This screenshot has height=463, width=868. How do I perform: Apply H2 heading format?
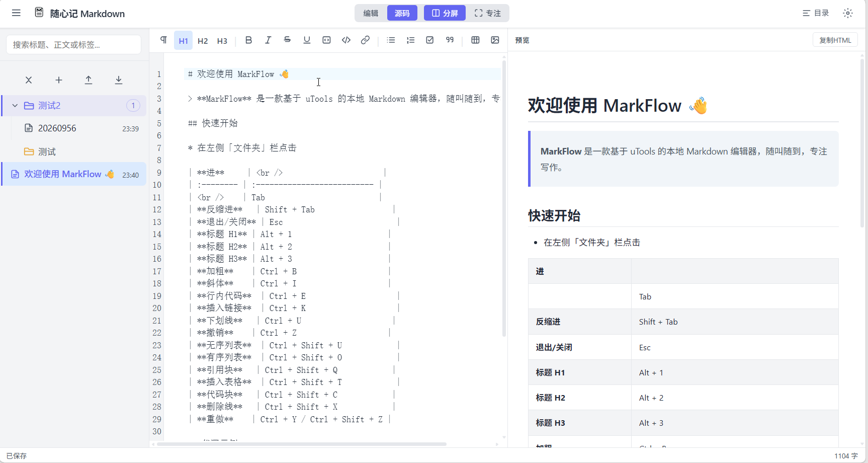pyautogui.click(x=203, y=41)
